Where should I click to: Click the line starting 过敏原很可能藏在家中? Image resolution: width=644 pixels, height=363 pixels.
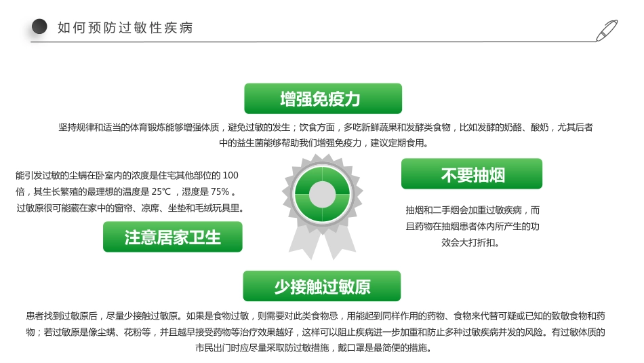click(x=130, y=208)
